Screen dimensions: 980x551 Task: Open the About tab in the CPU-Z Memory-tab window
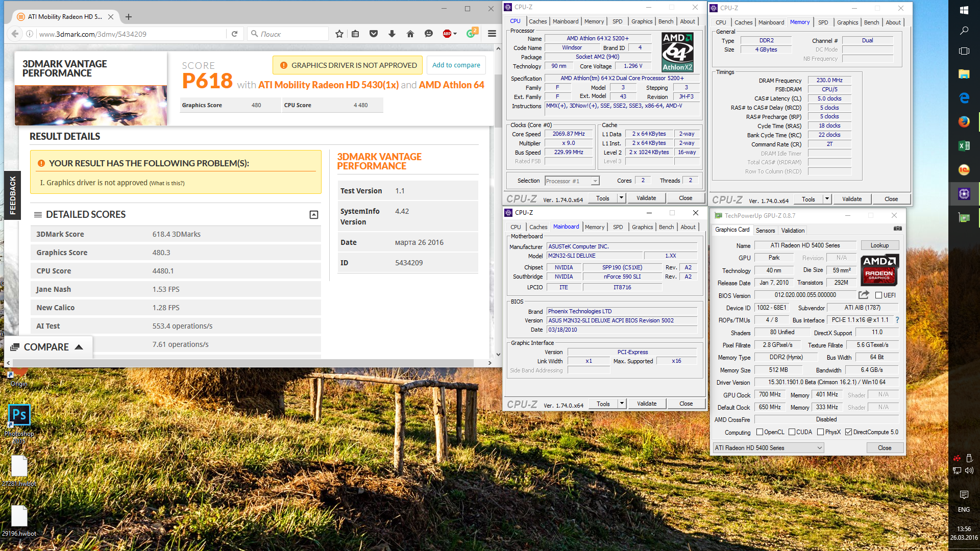pos(893,22)
